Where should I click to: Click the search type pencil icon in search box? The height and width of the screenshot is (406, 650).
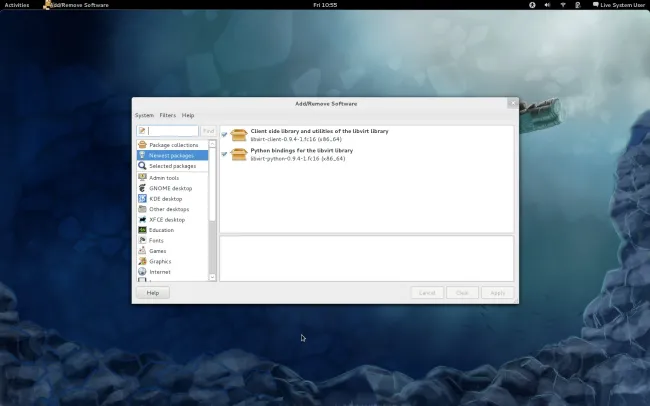[x=142, y=131]
